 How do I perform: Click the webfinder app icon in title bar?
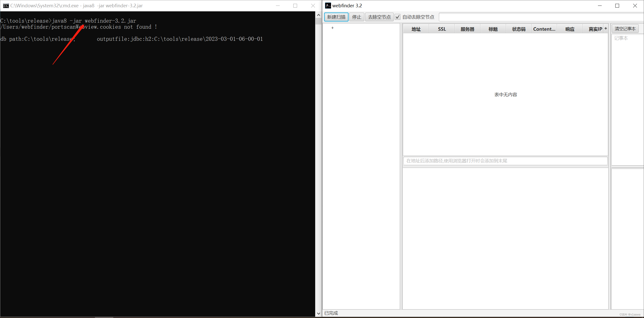(x=328, y=6)
